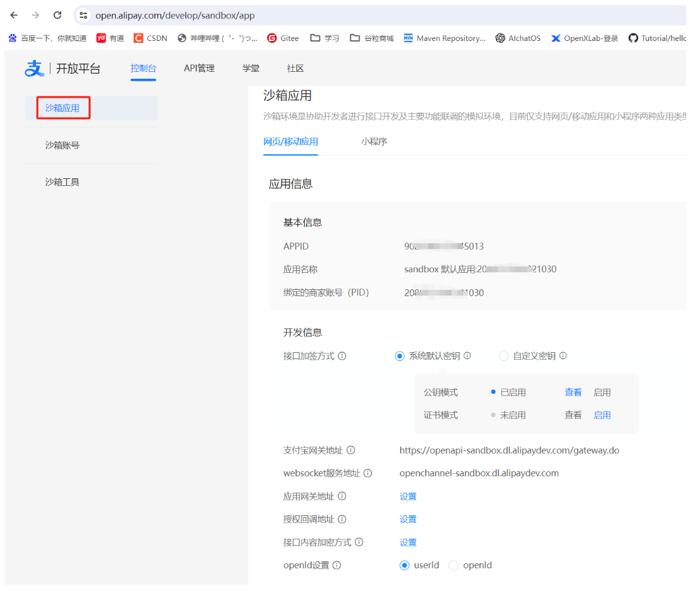
Task: Click 查看 in the 证书模式 row
Action: (x=573, y=415)
